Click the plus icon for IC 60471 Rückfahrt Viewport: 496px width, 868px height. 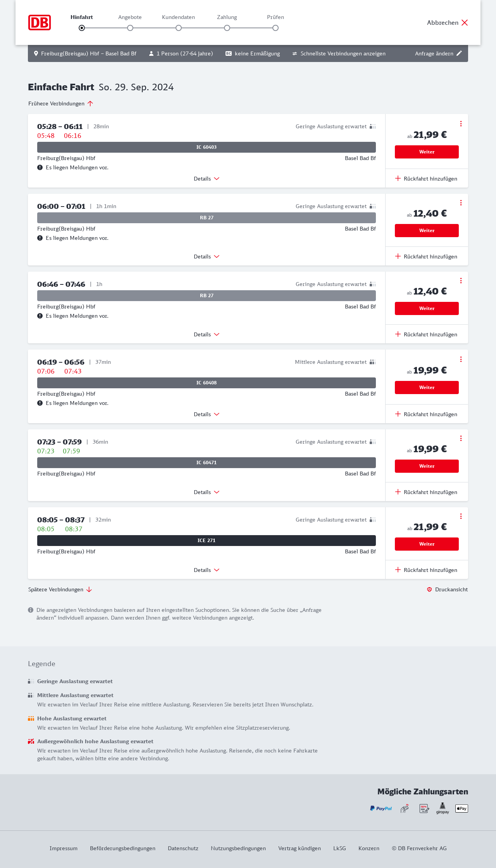coord(398,492)
